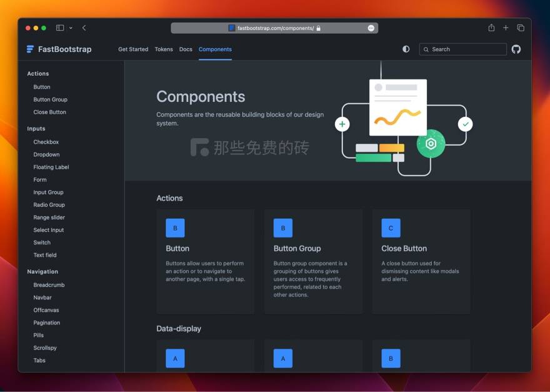Click the FastBootstrap logo icon

[29, 49]
